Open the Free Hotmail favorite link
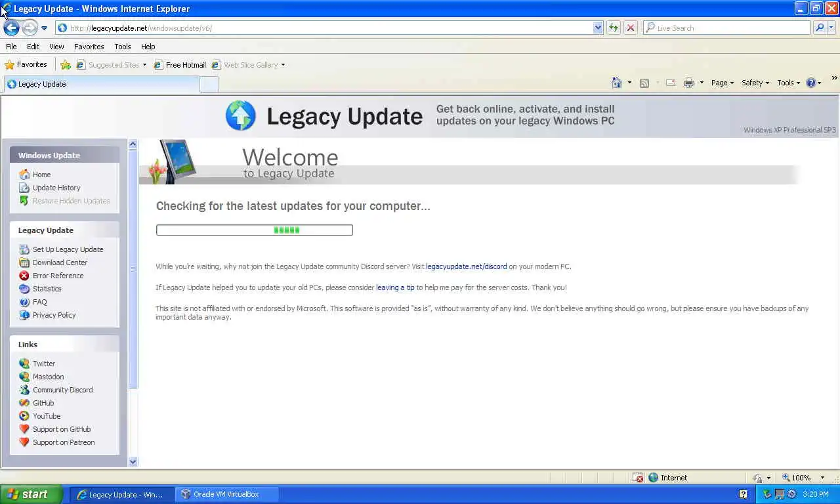The image size is (840, 504). tap(180, 64)
